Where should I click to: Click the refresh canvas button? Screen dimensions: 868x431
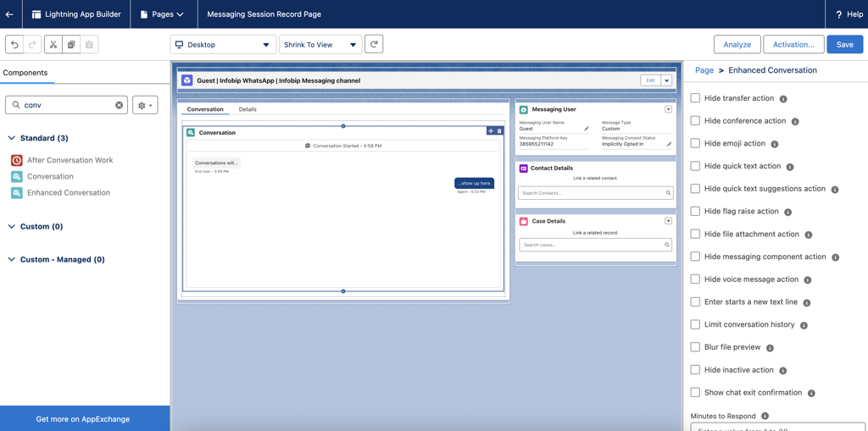(374, 44)
